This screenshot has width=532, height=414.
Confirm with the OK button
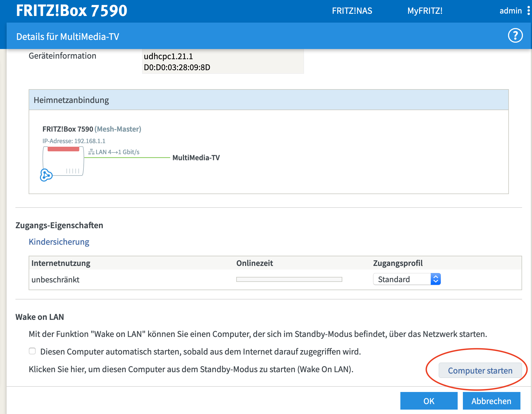click(x=429, y=401)
